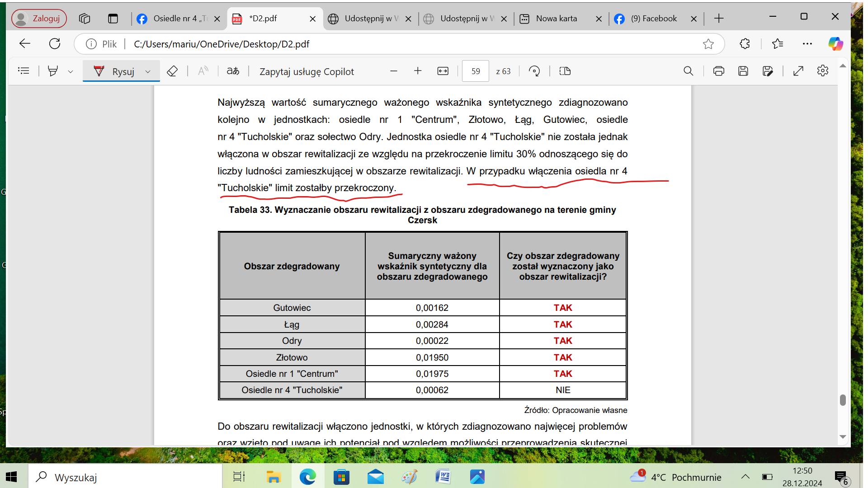
Task: Toggle the page view layout icon
Action: [565, 71]
